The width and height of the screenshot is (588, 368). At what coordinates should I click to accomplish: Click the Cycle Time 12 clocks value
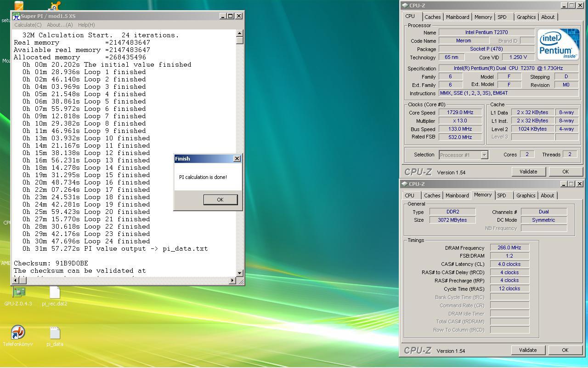[x=509, y=289]
